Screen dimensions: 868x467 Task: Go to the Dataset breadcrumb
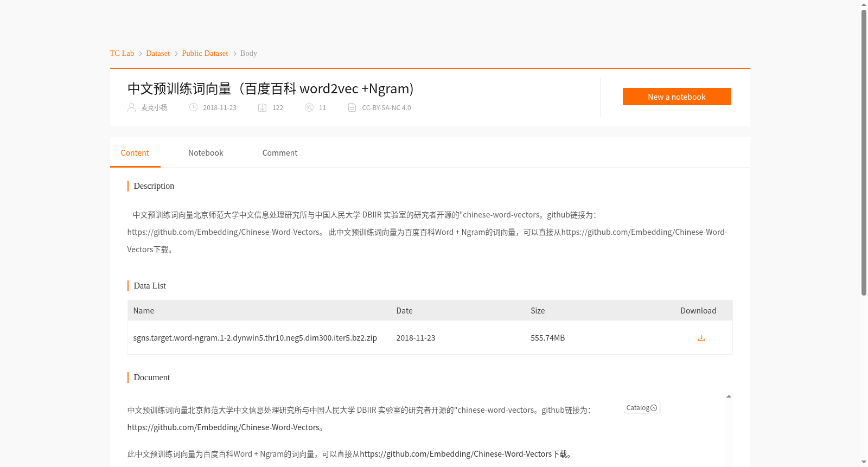pos(158,53)
